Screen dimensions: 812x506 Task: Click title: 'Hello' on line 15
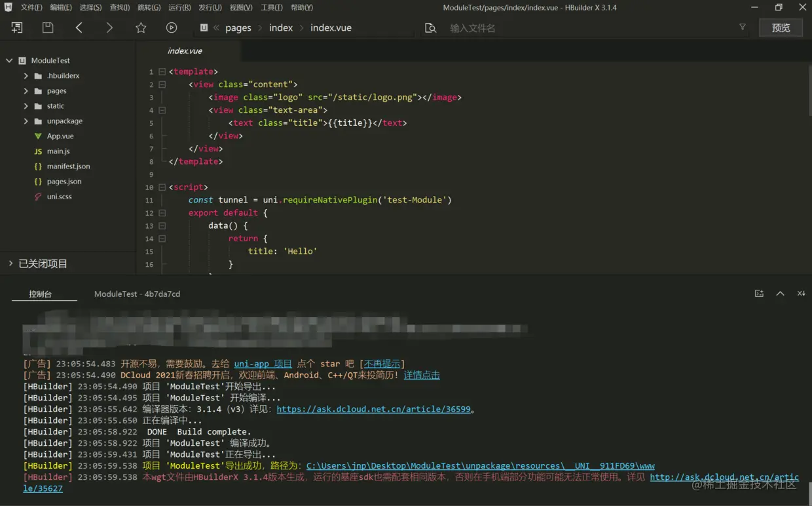282,251
